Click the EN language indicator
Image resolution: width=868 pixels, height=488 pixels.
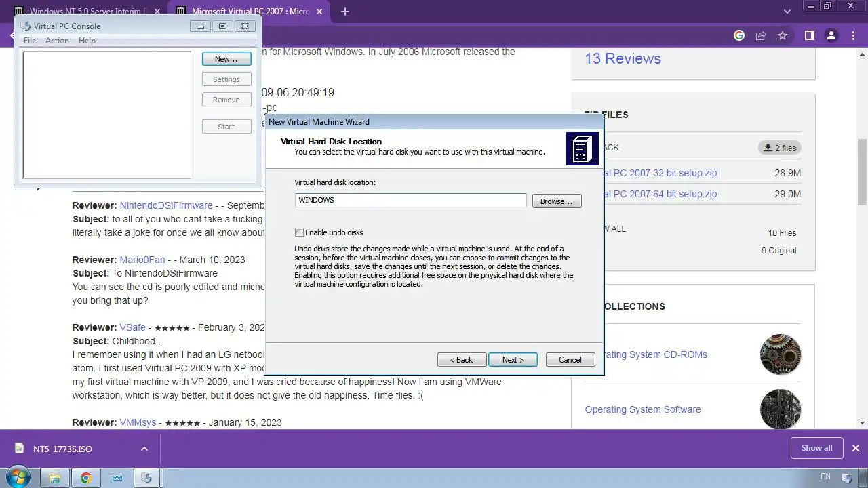825,476
